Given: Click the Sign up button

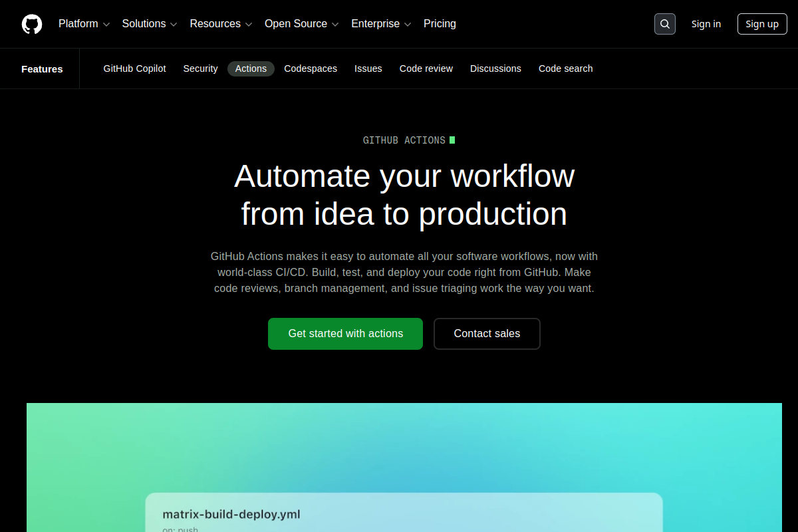Looking at the screenshot, I should tap(762, 24).
